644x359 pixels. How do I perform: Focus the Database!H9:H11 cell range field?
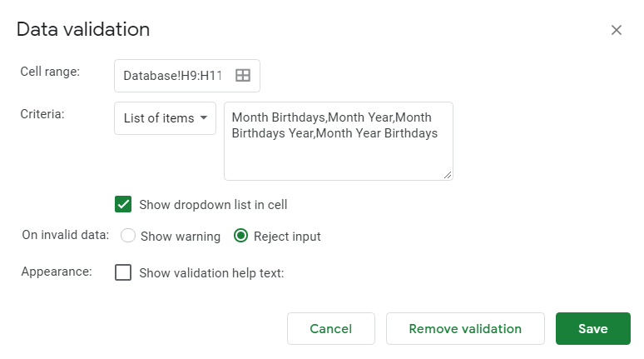coord(187,76)
